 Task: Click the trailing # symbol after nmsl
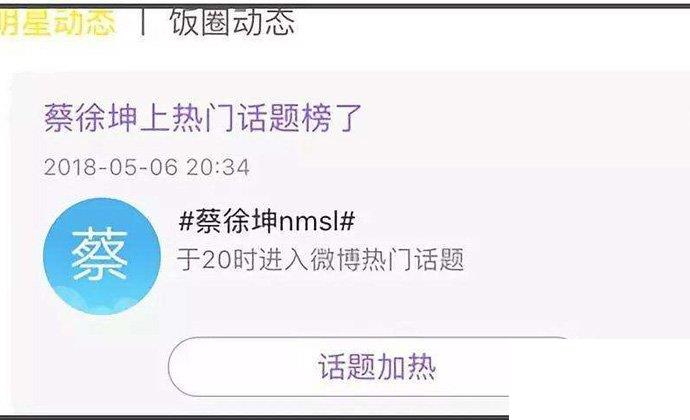348,220
